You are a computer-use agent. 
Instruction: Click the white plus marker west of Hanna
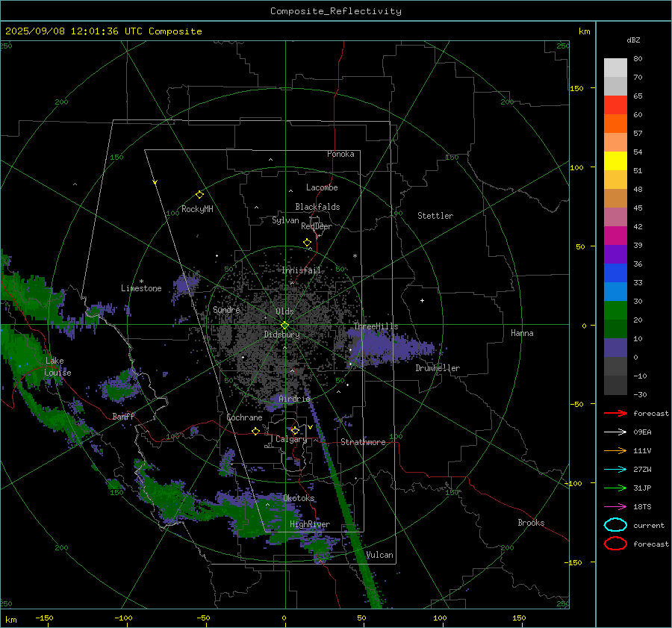pyautogui.click(x=422, y=300)
